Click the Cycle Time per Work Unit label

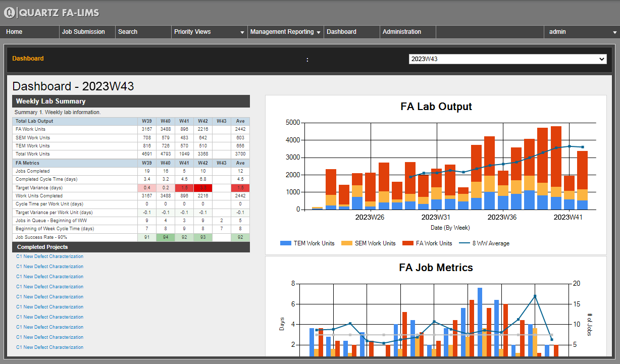pyautogui.click(x=49, y=204)
